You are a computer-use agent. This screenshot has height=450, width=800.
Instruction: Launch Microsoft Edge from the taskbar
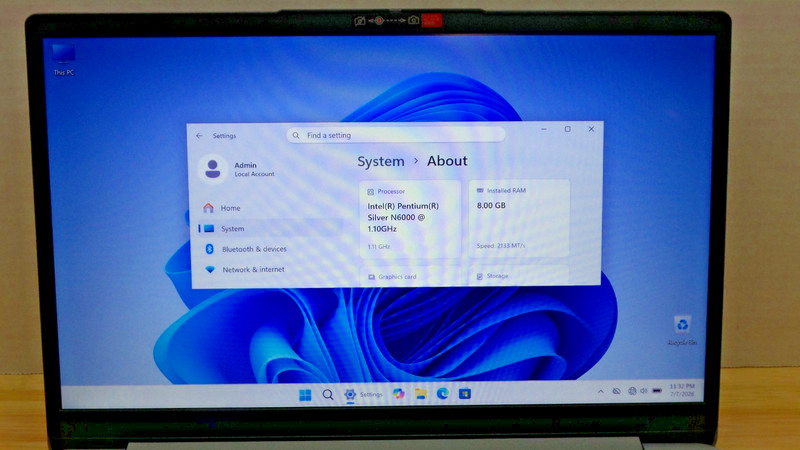tap(442, 394)
